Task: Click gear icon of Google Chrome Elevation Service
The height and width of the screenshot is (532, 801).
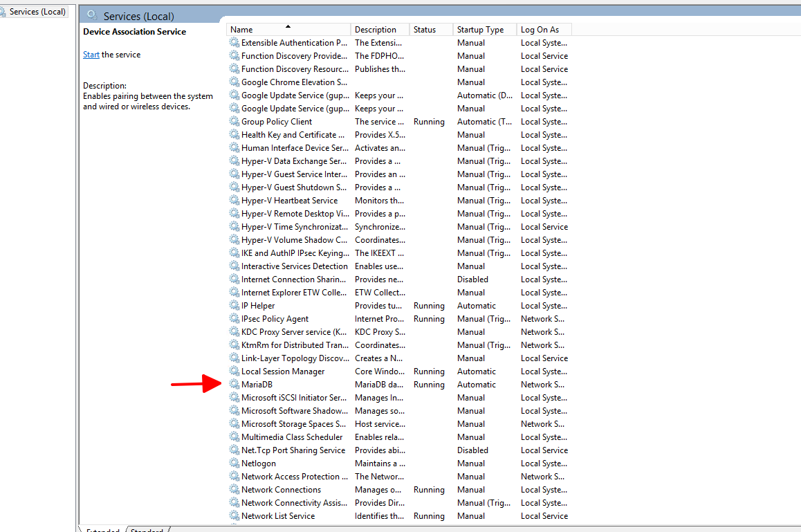Action: point(234,82)
